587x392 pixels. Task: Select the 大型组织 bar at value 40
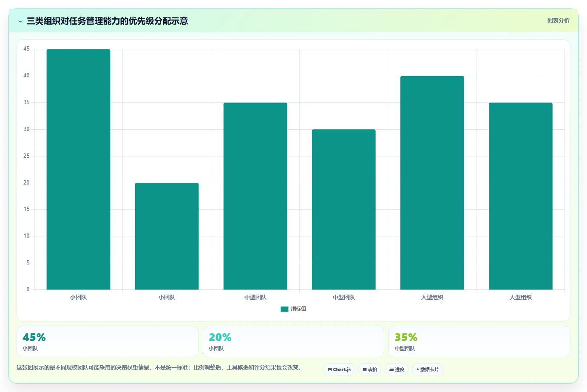tap(432, 183)
